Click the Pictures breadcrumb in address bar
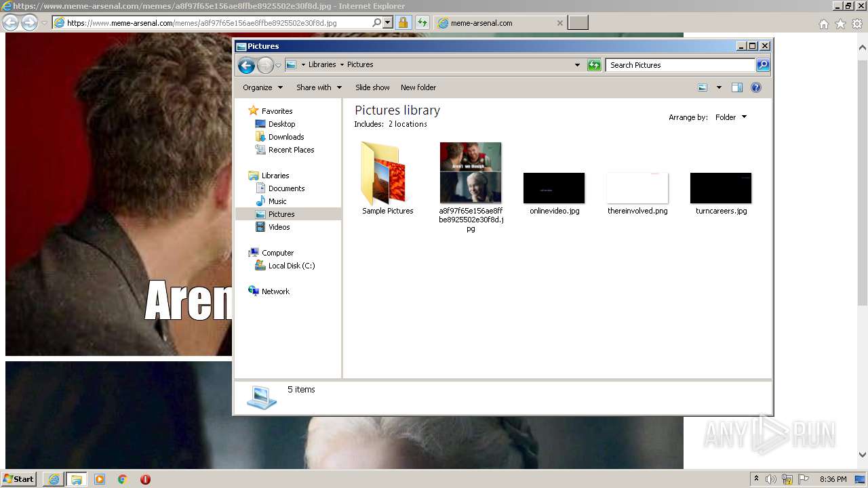 tap(360, 65)
